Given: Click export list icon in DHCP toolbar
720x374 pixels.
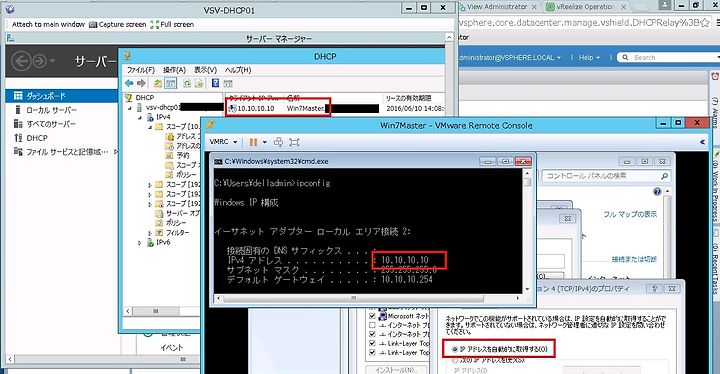Looking at the screenshot, I should [199, 83].
